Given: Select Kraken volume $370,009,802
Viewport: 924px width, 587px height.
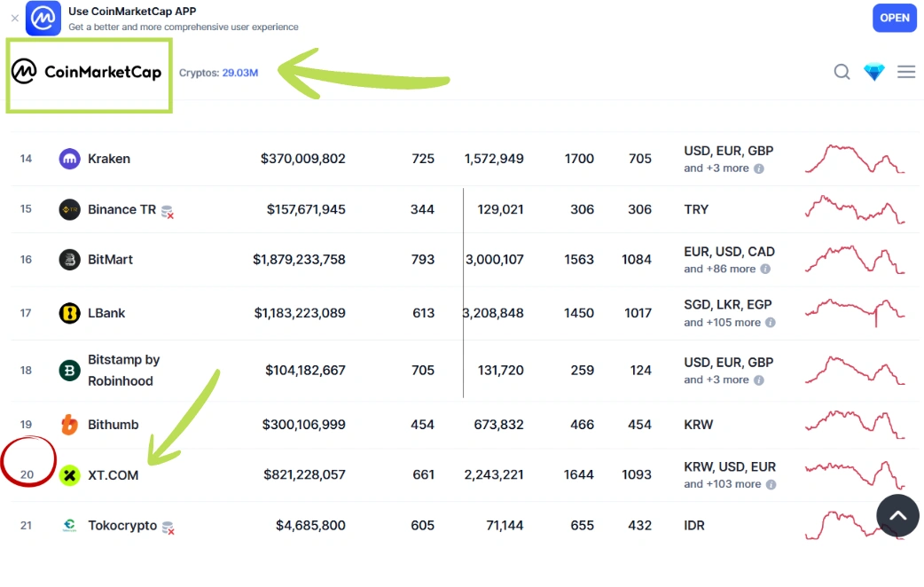Looking at the screenshot, I should (303, 159).
